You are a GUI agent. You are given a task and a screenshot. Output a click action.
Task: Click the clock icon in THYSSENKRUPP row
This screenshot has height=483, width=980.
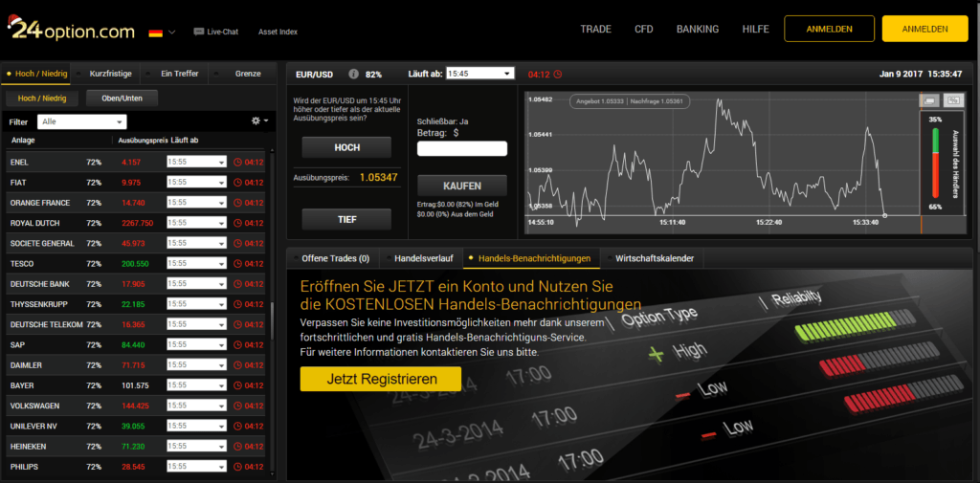[237, 304]
